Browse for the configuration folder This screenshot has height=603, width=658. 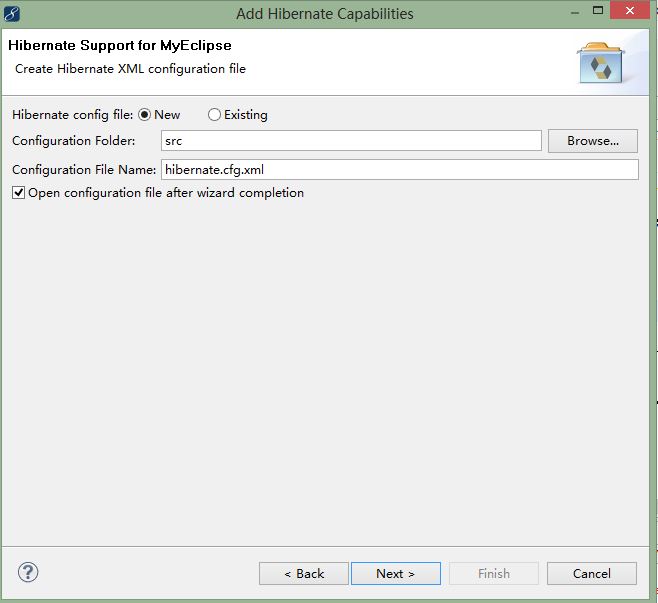coord(593,141)
